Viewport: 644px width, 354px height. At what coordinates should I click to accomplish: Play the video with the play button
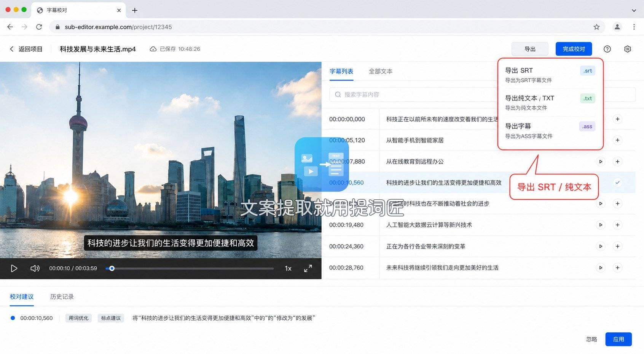[x=14, y=269]
